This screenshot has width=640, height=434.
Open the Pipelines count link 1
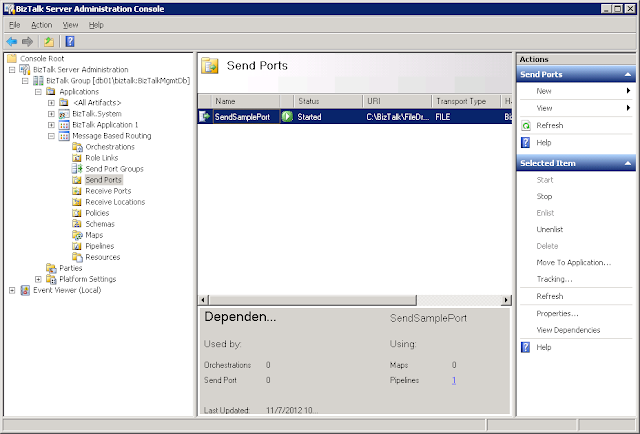click(x=454, y=380)
